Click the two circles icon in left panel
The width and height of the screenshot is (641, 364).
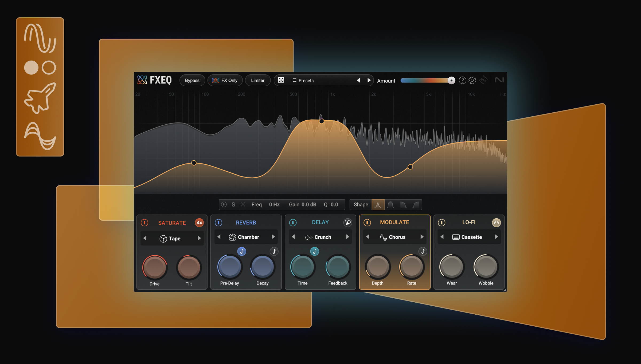pyautogui.click(x=40, y=68)
